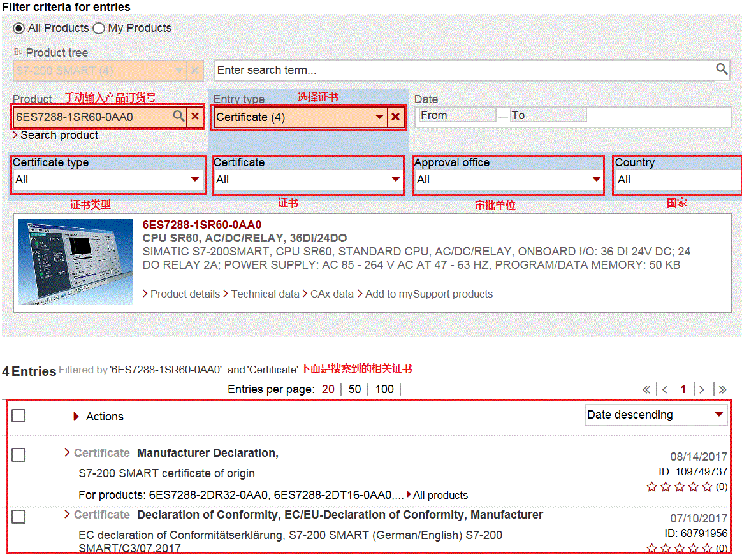The width and height of the screenshot is (742, 560).
Task: Open the Manufacturer Declaration certificate title
Action: 208,453
